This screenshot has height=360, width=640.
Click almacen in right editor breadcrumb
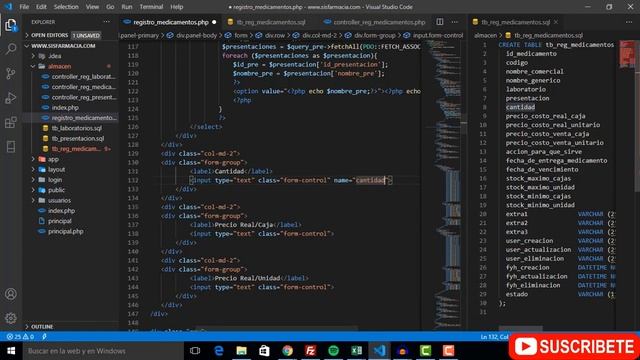(x=485, y=36)
